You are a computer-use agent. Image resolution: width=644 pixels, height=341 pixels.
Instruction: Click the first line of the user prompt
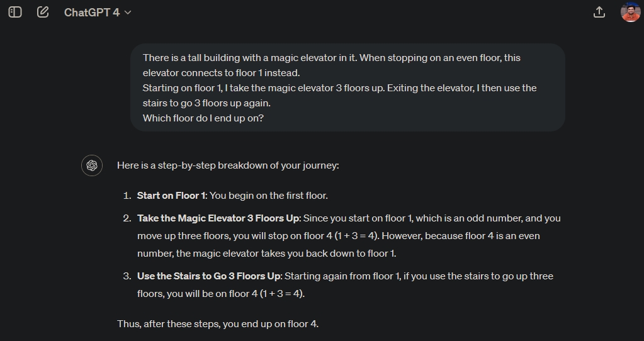pos(331,57)
